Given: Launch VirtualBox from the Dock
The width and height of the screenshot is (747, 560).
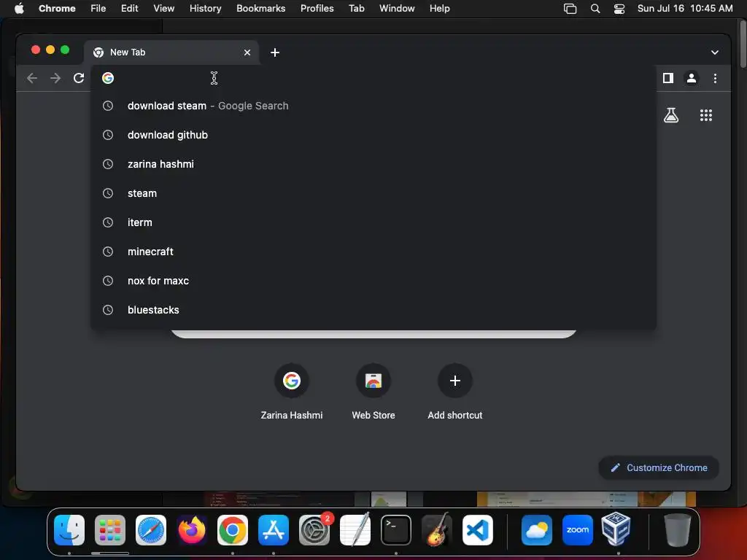Looking at the screenshot, I should [616, 529].
